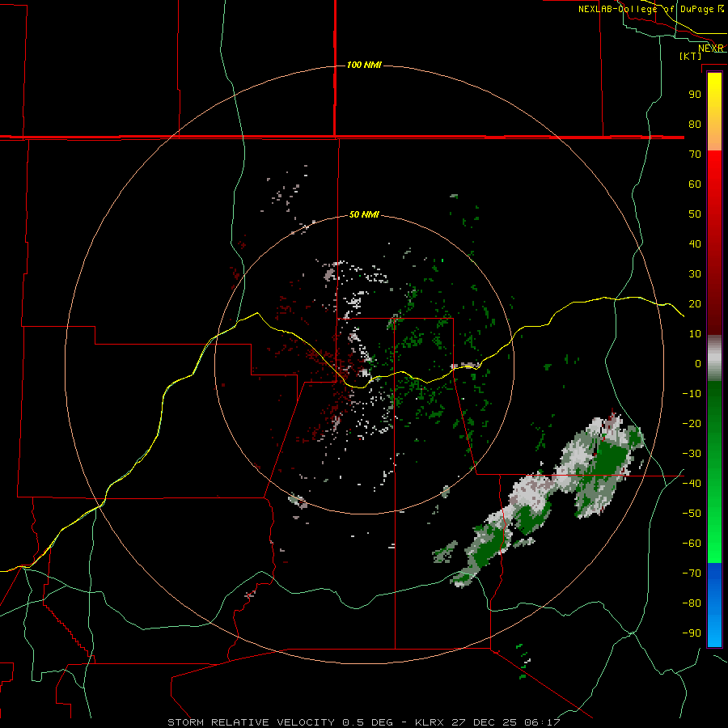Viewport: 728px width, 728px height.
Task: Click the -90 value on velocity scale
Action: click(x=692, y=633)
